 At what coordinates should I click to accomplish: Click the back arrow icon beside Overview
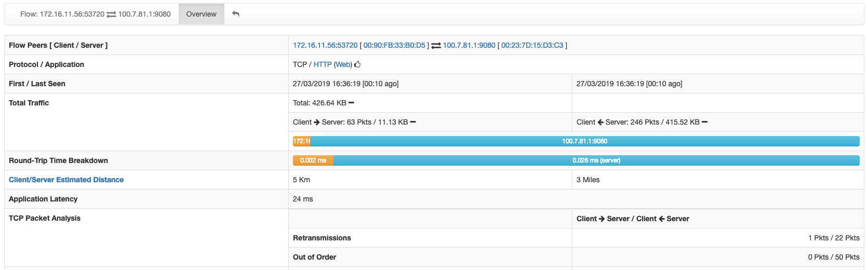236,14
